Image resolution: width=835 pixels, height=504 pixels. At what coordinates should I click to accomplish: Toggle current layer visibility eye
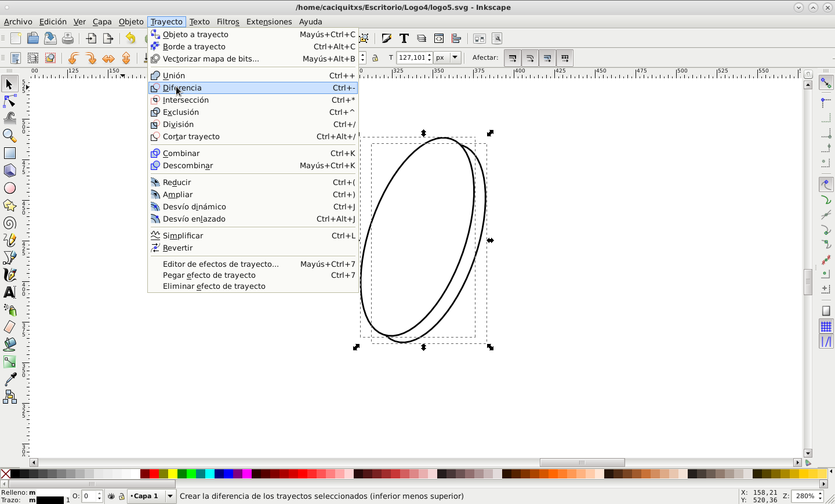point(111,496)
